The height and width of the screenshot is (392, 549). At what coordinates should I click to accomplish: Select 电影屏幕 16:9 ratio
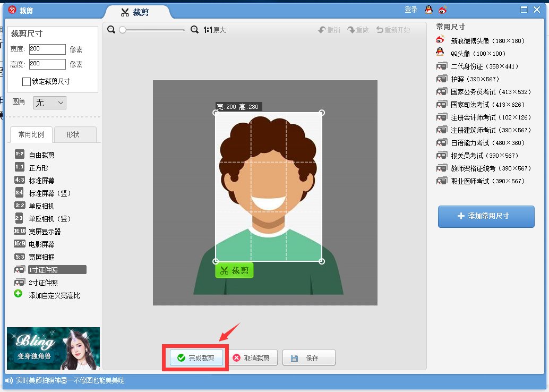click(35, 244)
